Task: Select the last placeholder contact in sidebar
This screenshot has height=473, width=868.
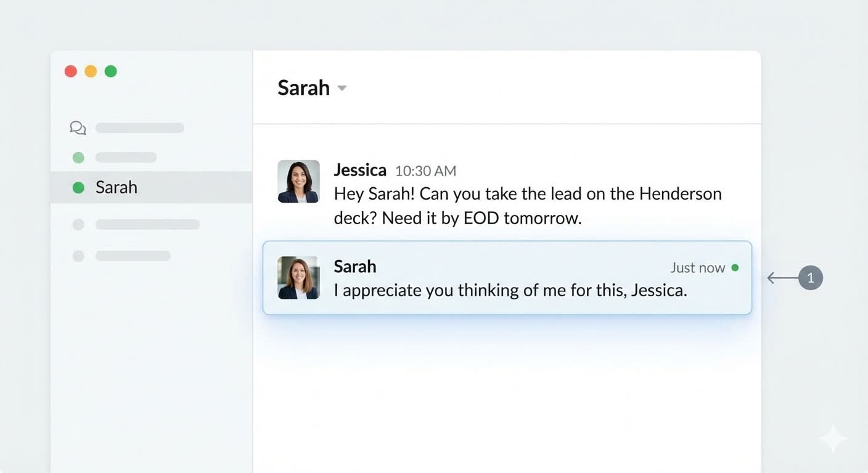Action: coord(133,256)
